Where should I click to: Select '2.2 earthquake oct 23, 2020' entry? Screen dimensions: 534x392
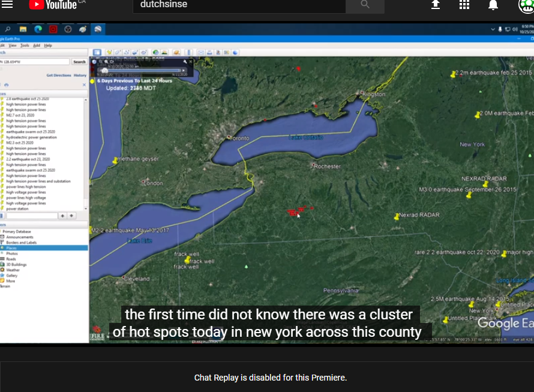tap(28, 159)
